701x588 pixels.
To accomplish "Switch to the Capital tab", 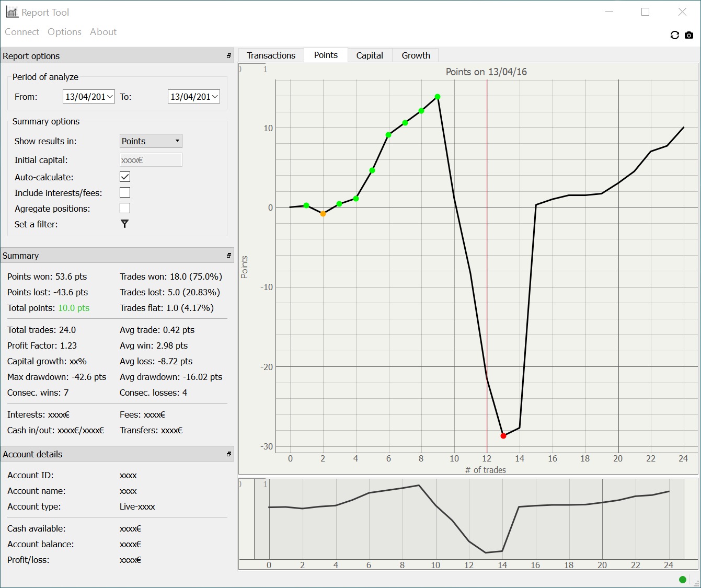I will (x=370, y=55).
